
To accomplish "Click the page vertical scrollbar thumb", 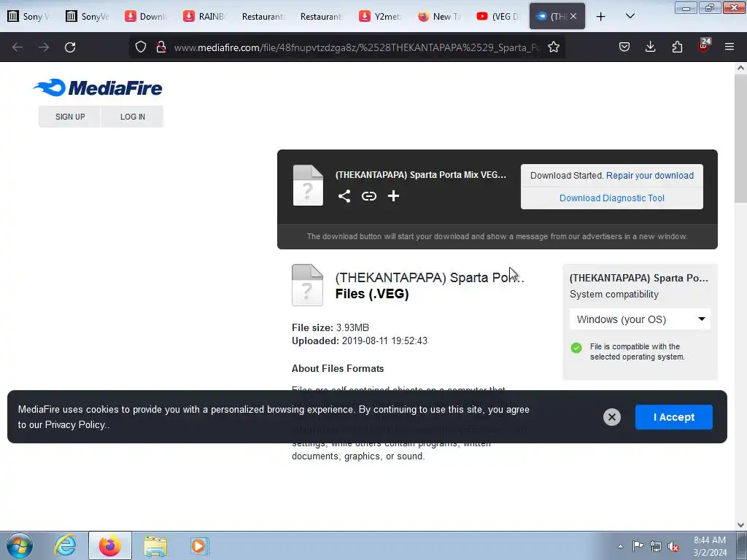I will click(740, 138).
